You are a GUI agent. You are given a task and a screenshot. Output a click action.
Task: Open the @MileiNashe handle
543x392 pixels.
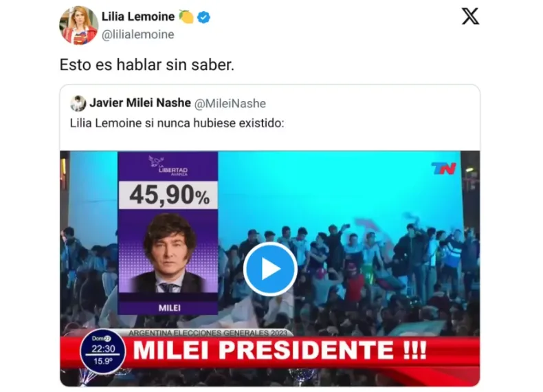[x=230, y=103]
